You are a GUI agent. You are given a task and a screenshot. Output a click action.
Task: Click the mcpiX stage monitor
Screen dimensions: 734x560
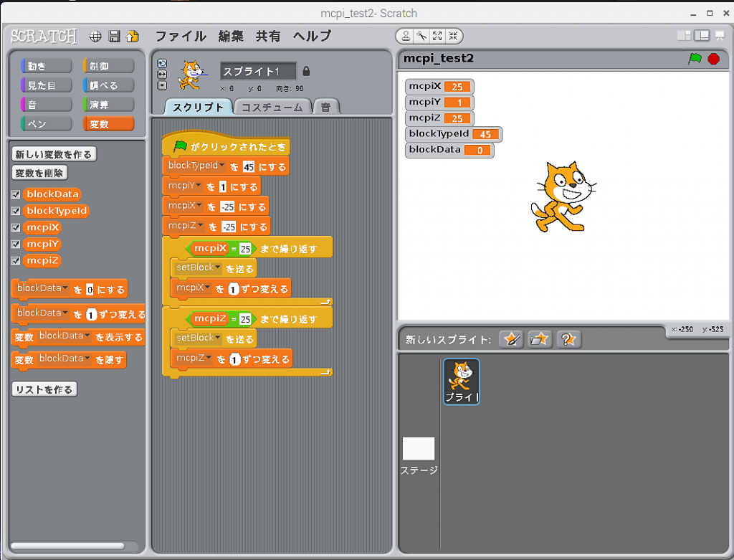coord(439,87)
